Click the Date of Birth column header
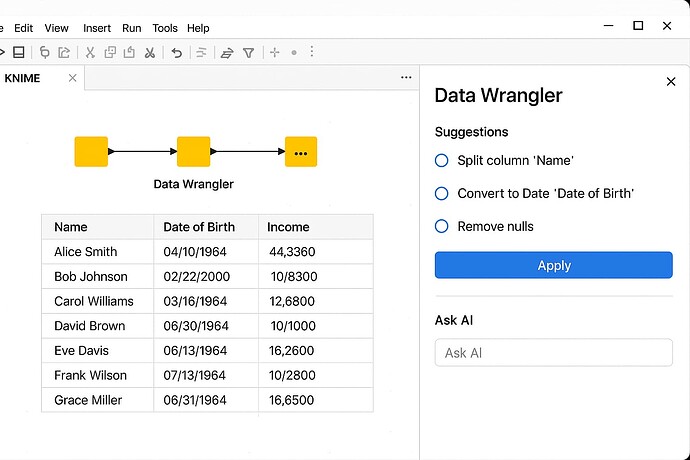 click(x=206, y=227)
